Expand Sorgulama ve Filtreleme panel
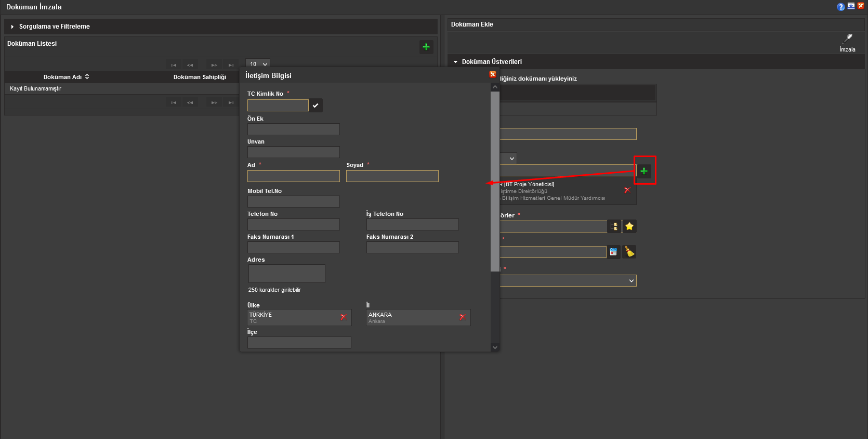This screenshot has width=868, height=439. coord(12,27)
